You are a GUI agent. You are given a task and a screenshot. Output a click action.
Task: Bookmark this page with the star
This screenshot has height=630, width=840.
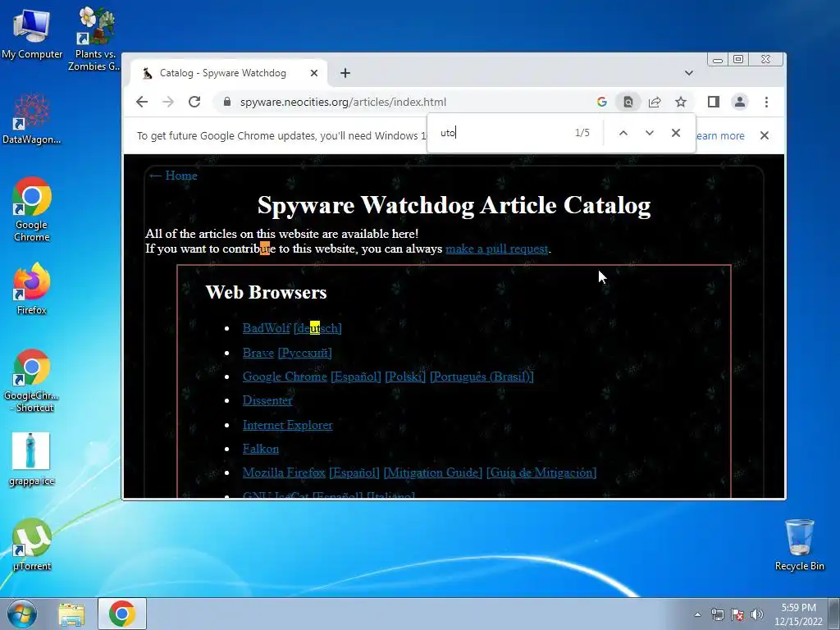[680, 102]
